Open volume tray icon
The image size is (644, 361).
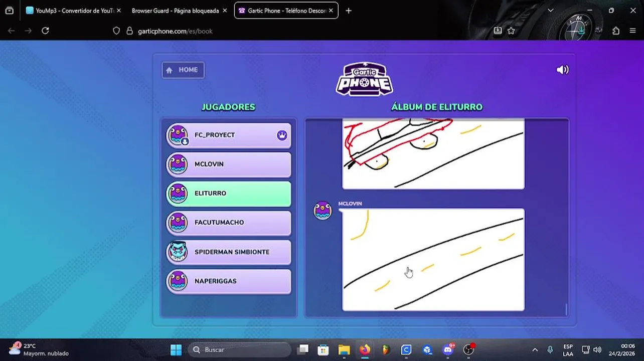coord(597,350)
